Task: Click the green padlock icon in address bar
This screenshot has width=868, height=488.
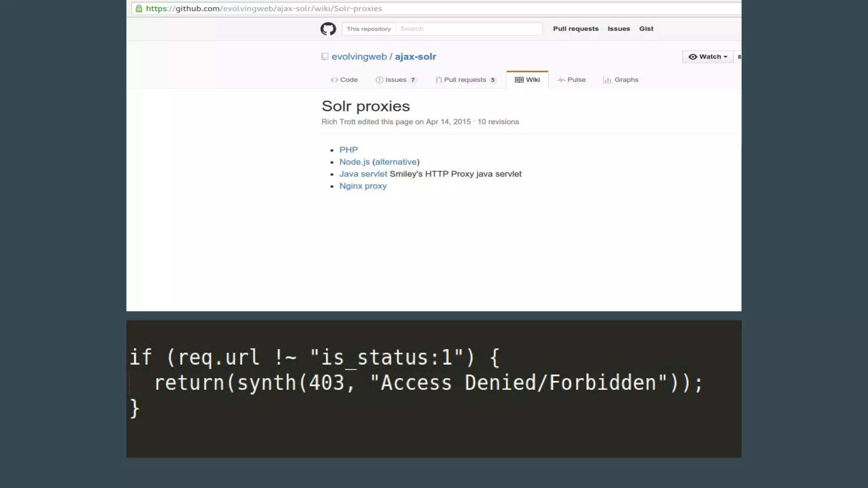Action: pyautogui.click(x=139, y=8)
